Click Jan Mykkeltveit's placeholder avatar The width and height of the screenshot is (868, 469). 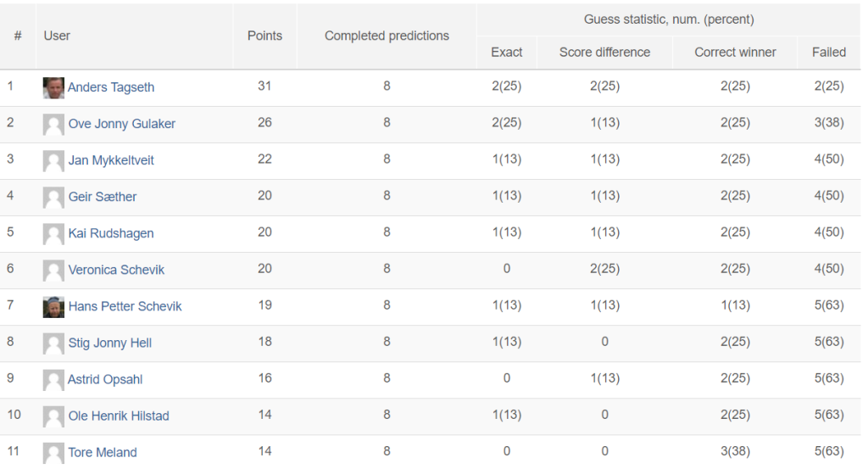[53, 161]
